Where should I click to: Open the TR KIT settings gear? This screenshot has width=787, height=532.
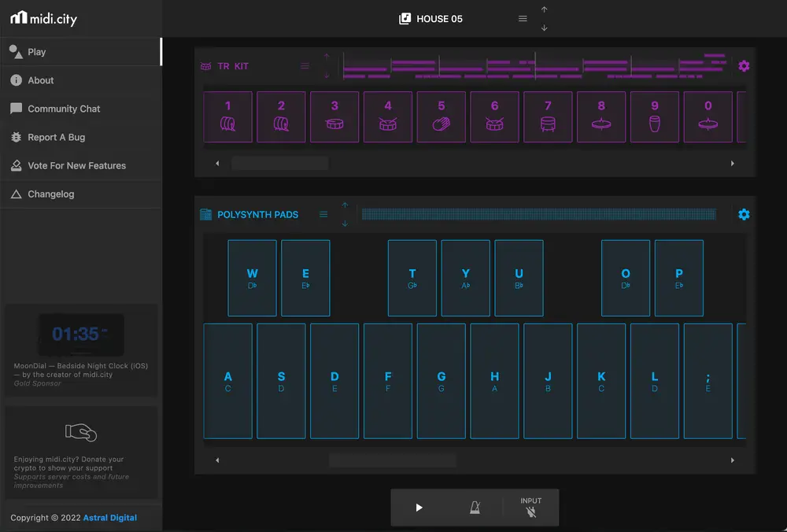click(x=744, y=66)
